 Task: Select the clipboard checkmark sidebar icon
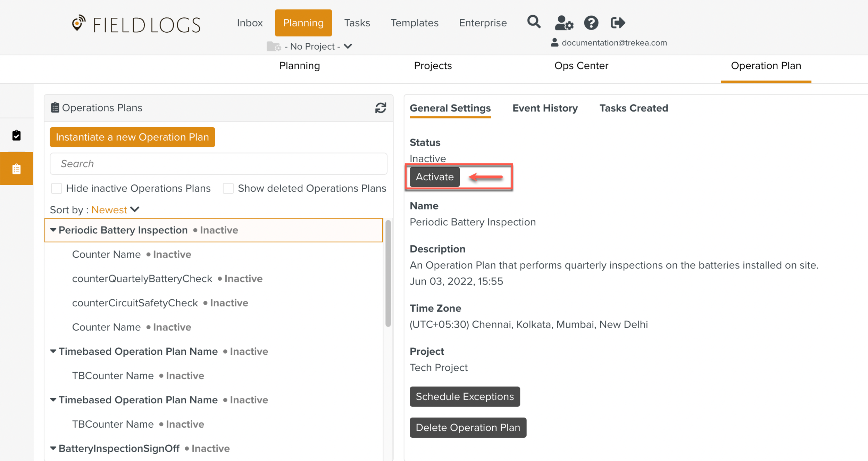16,135
